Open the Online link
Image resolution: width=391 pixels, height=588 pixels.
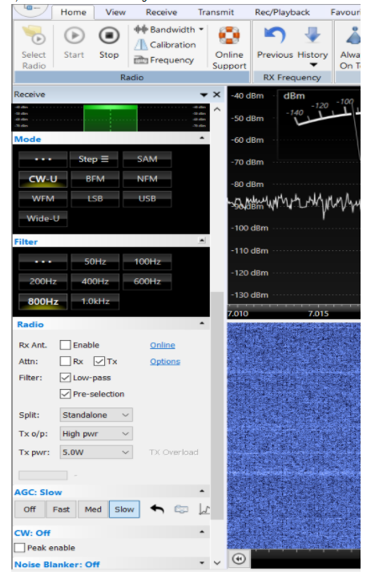[163, 345]
